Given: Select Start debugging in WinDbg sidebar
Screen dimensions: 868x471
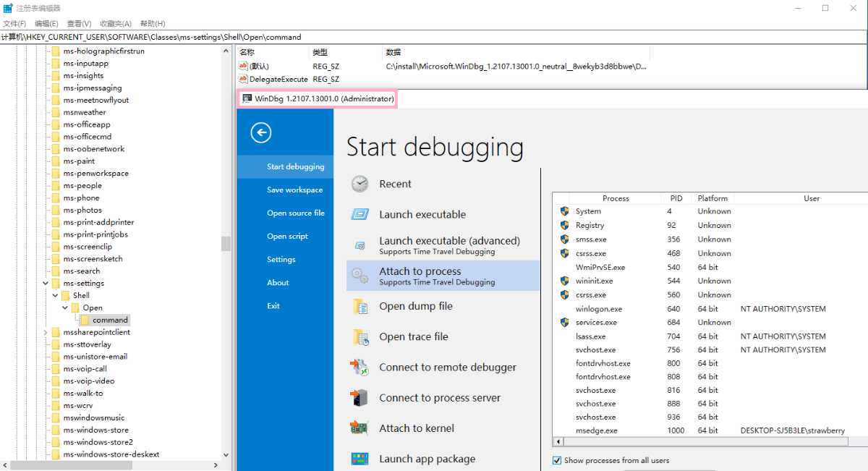Looking at the screenshot, I should click(x=285, y=166).
